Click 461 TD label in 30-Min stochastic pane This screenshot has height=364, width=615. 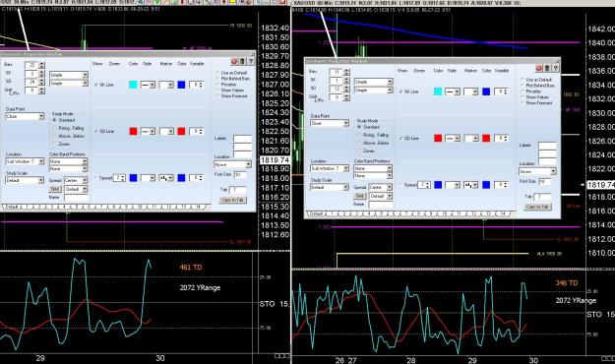[191, 268]
